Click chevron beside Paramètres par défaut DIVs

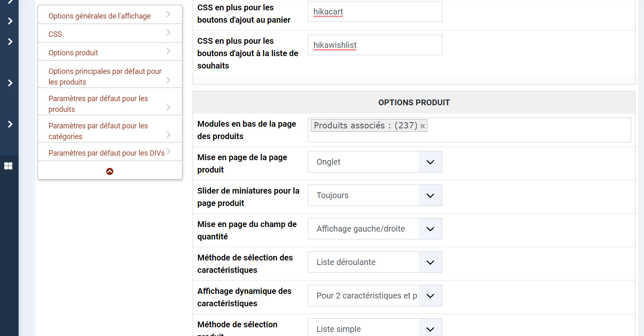point(168,151)
